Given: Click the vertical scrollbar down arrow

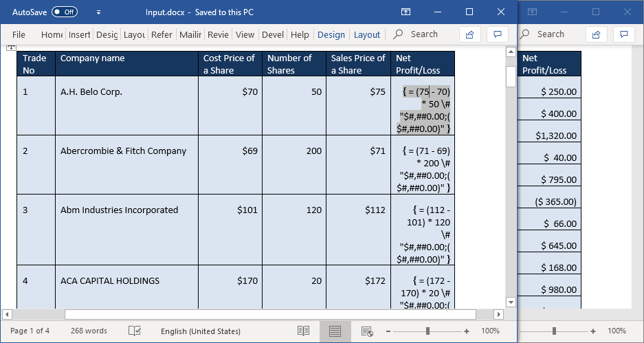Looking at the screenshot, I should [x=511, y=302].
